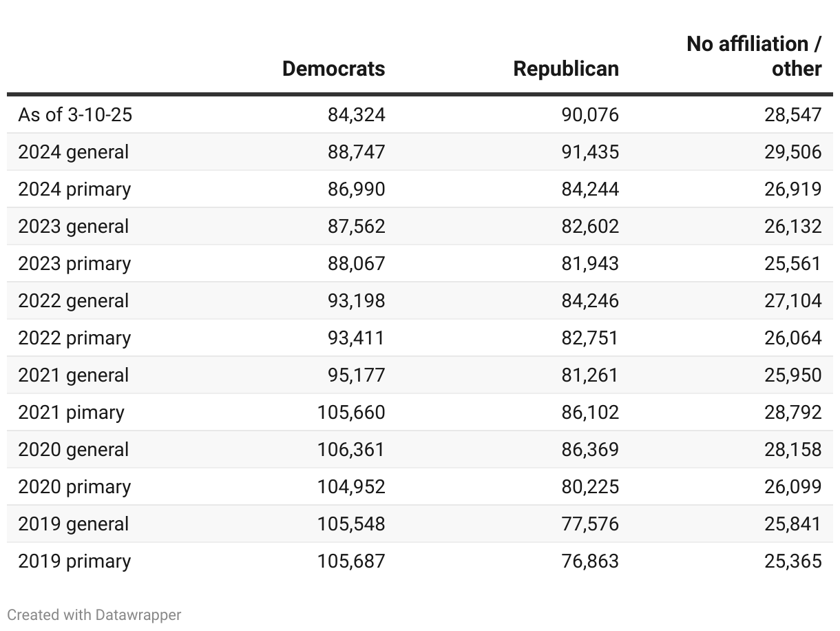This screenshot has height=631, width=840.
Task: Select the 2022 primary row label
Action: tap(74, 338)
